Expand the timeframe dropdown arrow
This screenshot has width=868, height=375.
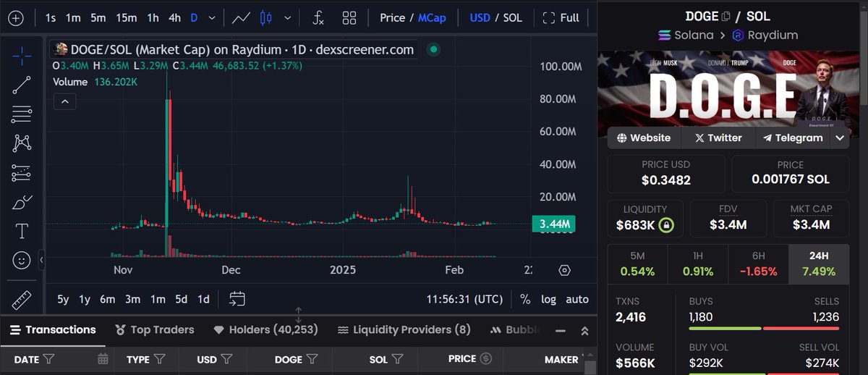(x=211, y=18)
